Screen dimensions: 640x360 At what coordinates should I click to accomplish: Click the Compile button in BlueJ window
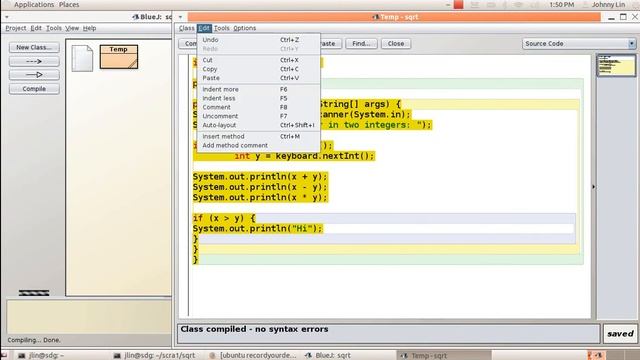pos(34,89)
